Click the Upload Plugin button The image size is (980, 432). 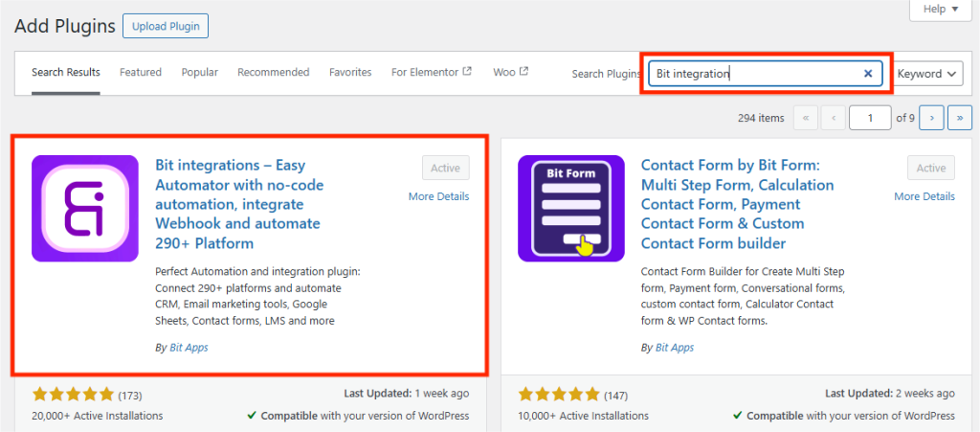tap(166, 26)
